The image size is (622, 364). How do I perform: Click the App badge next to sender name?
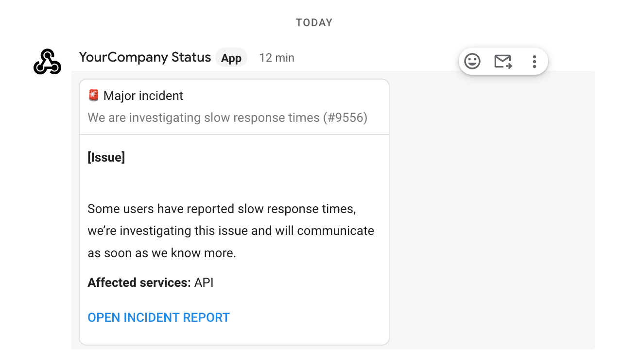(x=231, y=57)
